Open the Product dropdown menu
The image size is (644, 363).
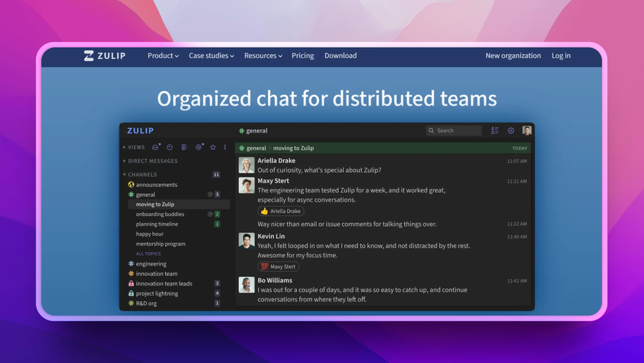point(163,55)
